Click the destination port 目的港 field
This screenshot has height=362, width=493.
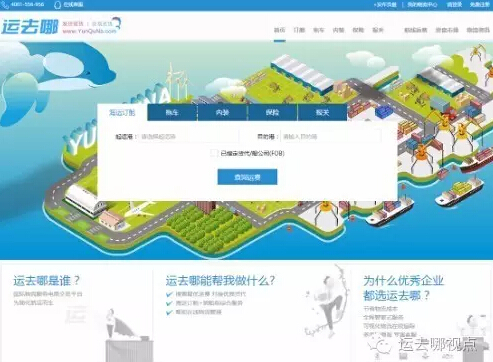[x=331, y=136]
